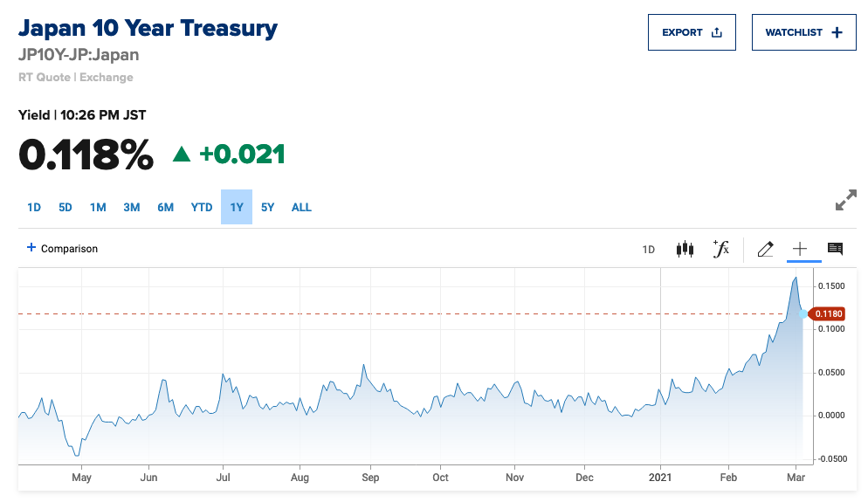The width and height of the screenshot is (868, 502).
Task: View ALL historical data range
Action: [301, 208]
